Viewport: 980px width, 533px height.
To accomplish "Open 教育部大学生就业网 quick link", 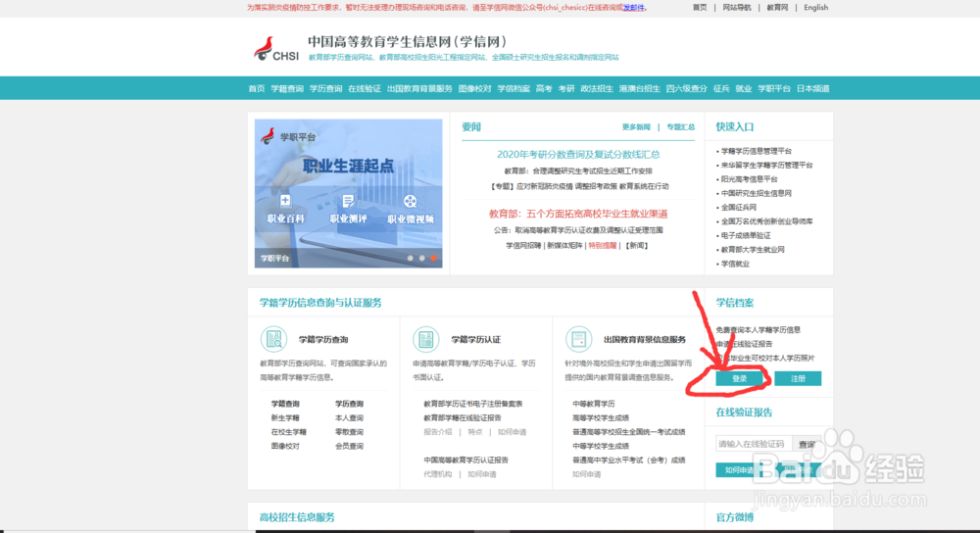I will 753,250.
